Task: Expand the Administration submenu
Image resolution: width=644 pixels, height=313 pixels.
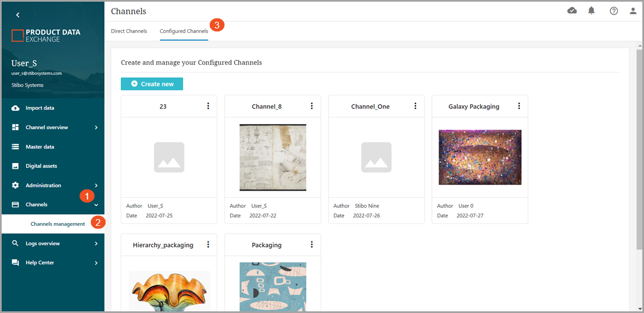Action: [x=96, y=186]
